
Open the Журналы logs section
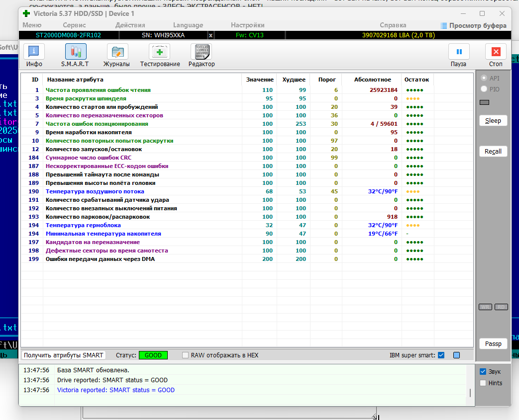click(116, 52)
